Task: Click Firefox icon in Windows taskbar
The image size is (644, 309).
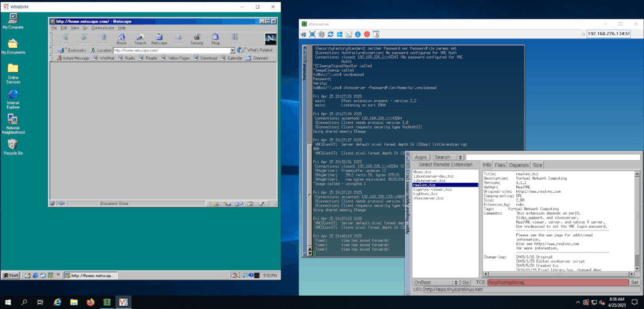Action: coord(91,302)
